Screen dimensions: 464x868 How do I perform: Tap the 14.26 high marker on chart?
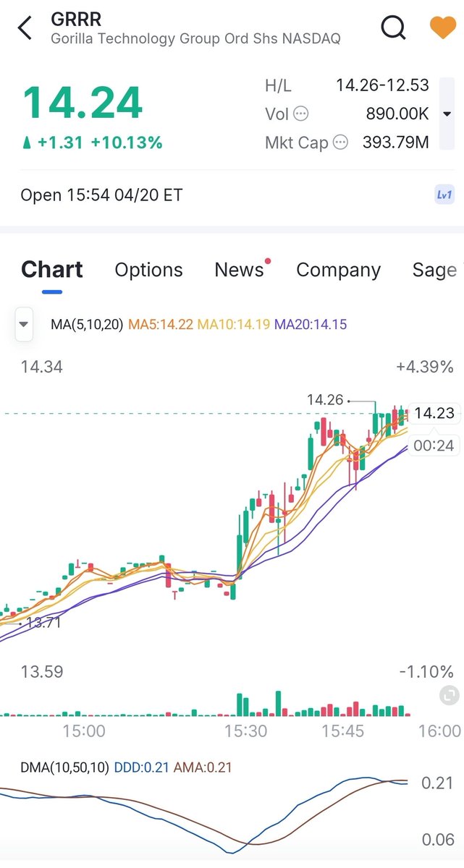325,400
